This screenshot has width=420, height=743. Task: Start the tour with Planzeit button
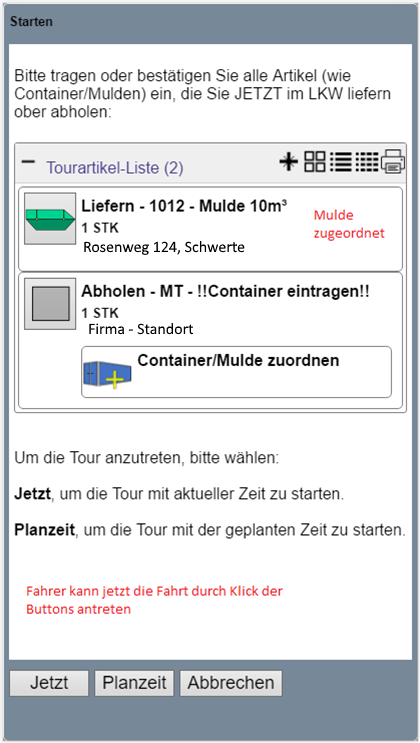pyautogui.click(x=134, y=683)
